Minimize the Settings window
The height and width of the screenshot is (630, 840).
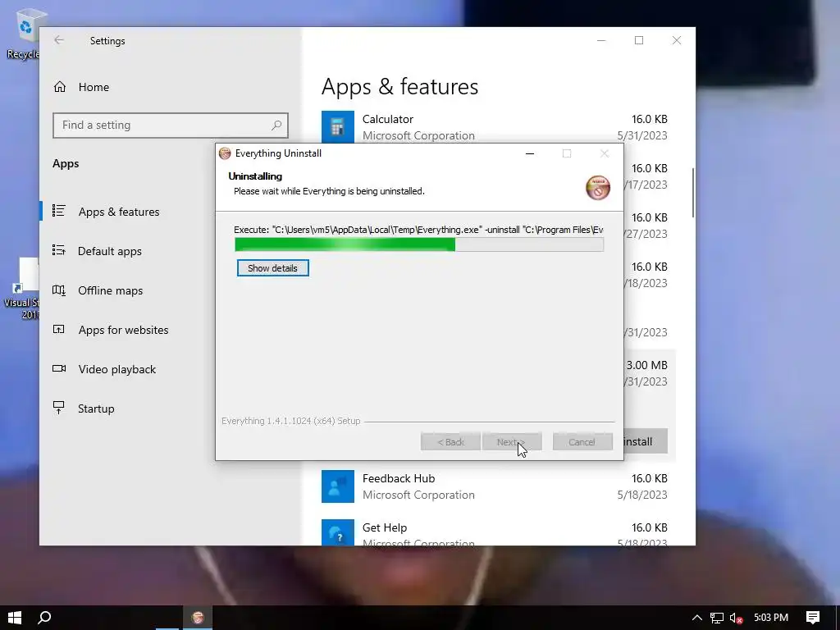(x=601, y=40)
